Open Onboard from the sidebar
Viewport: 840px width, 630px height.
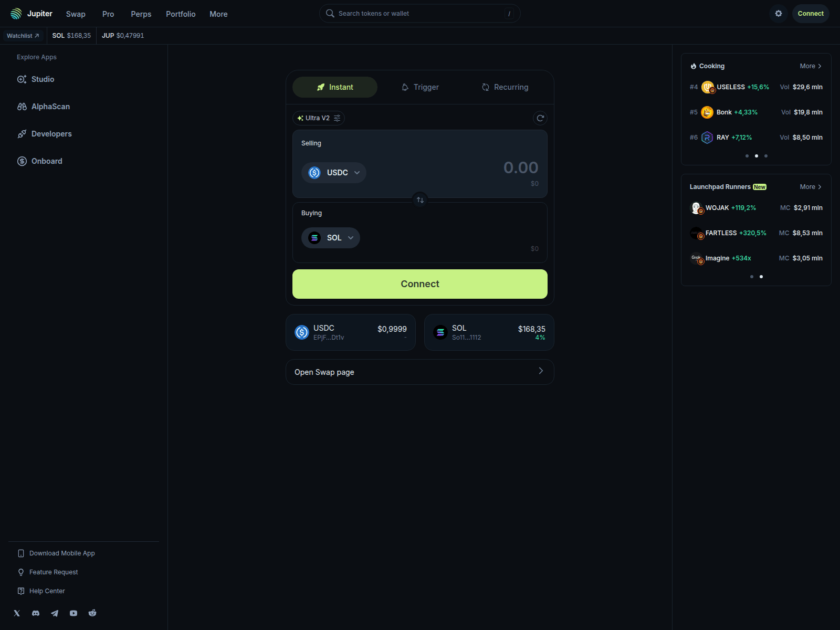pos(40,161)
